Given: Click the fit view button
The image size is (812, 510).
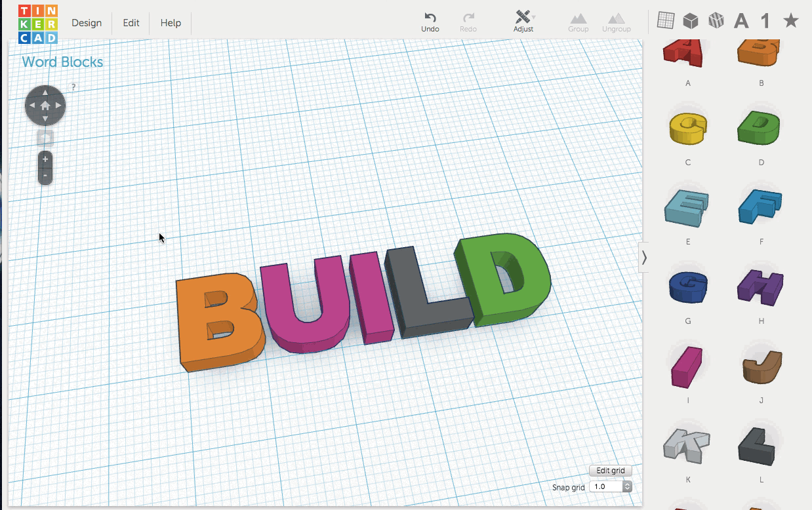Looking at the screenshot, I should point(45,138).
